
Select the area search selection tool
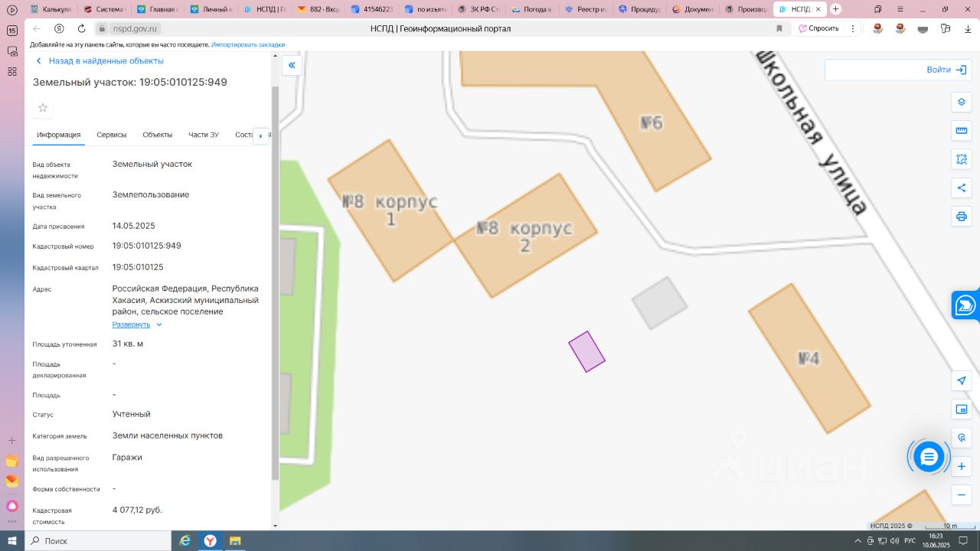(962, 159)
